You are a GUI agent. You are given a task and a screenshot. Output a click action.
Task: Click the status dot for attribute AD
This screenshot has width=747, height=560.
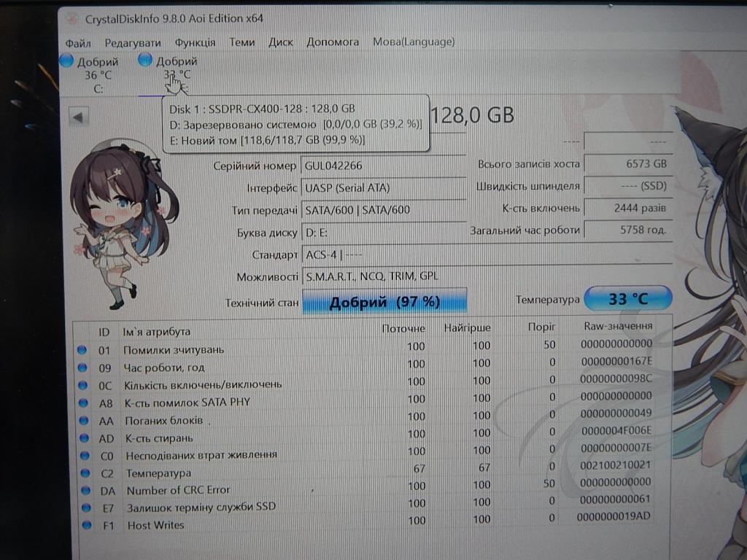coord(85,438)
